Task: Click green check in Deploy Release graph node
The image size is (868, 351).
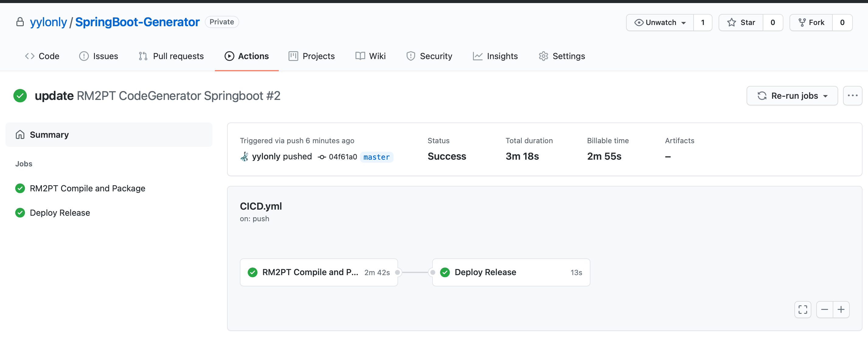Action: click(445, 272)
